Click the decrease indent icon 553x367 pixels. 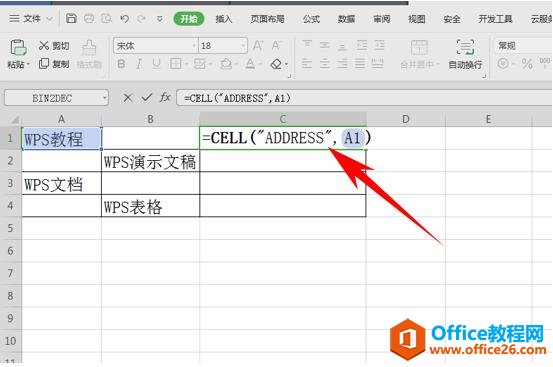coord(362,45)
